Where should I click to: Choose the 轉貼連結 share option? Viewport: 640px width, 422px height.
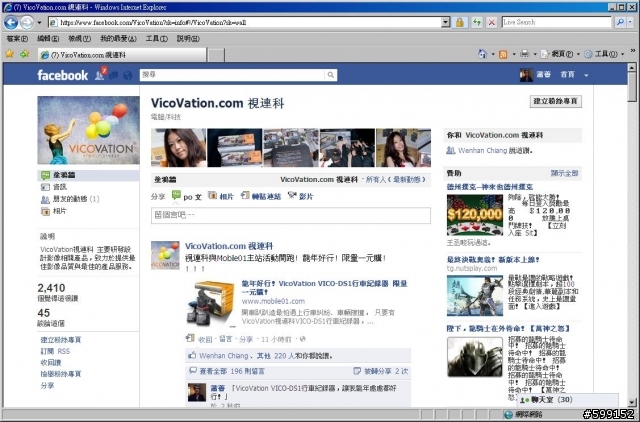click(x=261, y=196)
